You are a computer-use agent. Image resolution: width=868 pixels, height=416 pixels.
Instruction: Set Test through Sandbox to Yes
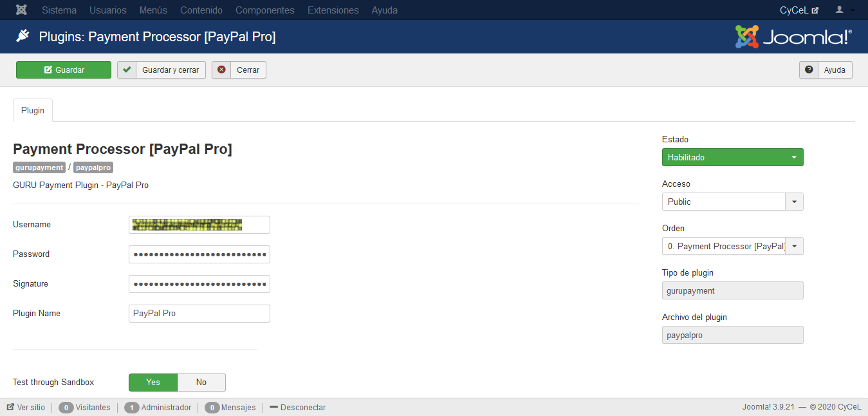pyautogui.click(x=153, y=383)
